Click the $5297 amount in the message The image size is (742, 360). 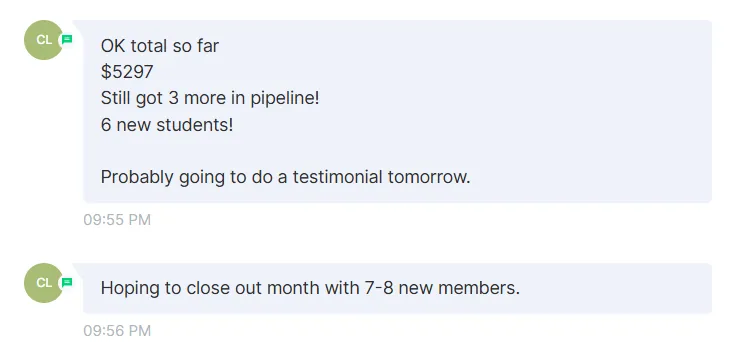(x=127, y=72)
